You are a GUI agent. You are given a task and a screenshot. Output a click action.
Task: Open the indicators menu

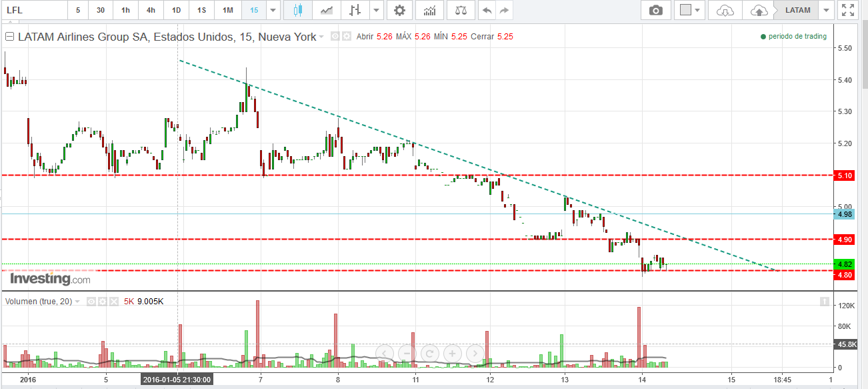(x=430, y=10)
